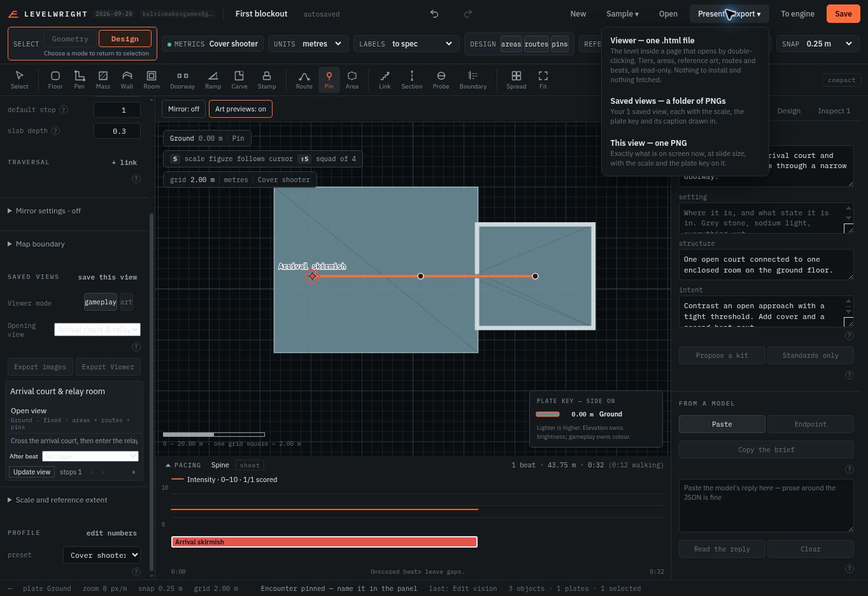Fit the view with Fit tool
868x596 pixels.
point(543,80)
